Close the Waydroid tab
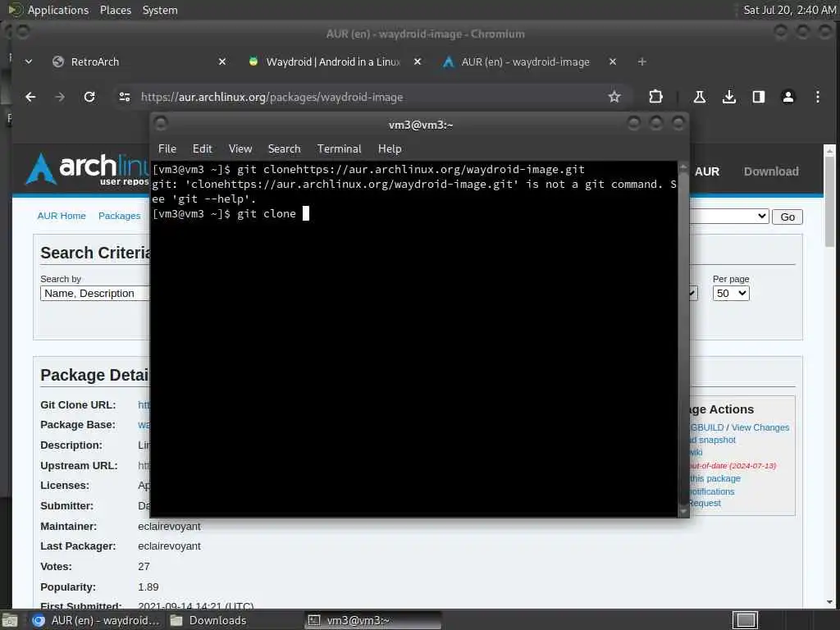Viewport: 840px width, 630px height. pos(418,62)
